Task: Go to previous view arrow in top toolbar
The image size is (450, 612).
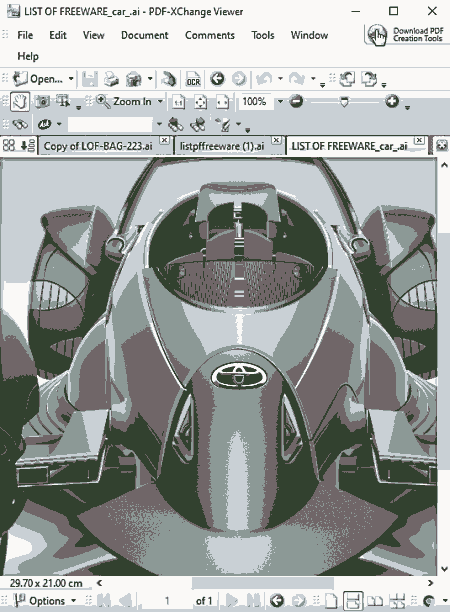Action: point(217,79)
